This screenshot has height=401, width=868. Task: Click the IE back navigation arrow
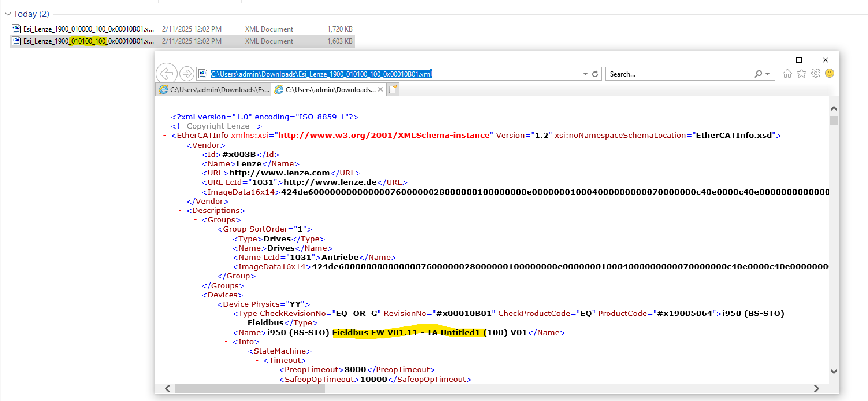click(166, 73)
